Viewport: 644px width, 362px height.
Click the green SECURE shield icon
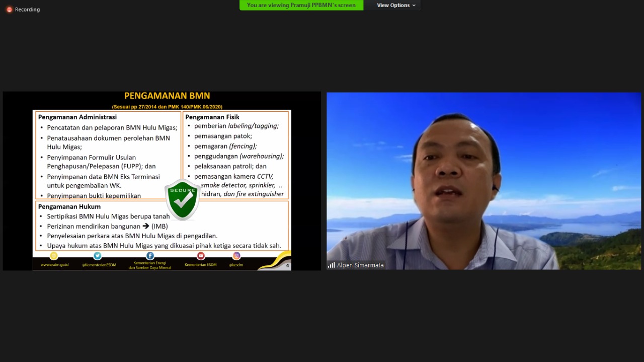coord(182,199)
